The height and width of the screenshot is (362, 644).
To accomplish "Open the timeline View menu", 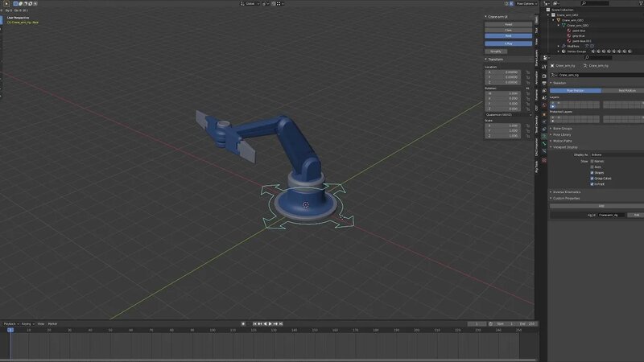I will coord(41,324).
